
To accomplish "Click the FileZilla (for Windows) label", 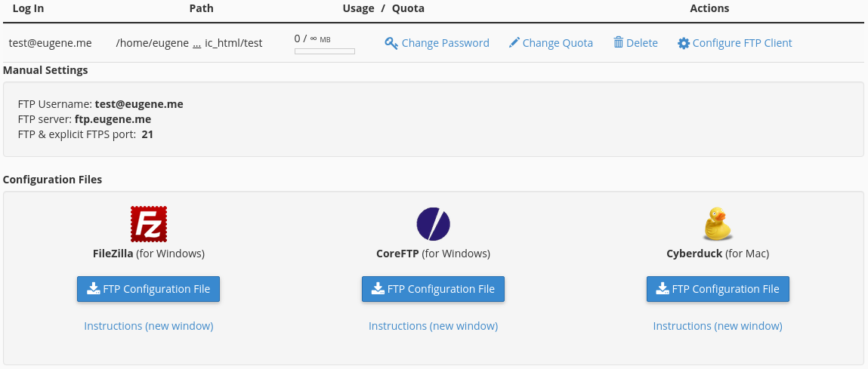I will click(x=149, y=254).
